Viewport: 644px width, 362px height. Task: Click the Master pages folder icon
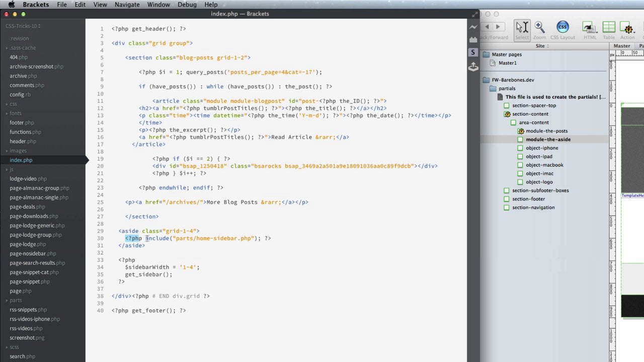[x=486, y=54]
